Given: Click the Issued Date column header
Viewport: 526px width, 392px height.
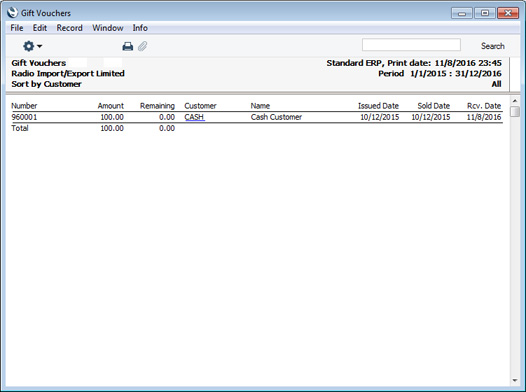Looking at the screenshot, I should 378,106.
